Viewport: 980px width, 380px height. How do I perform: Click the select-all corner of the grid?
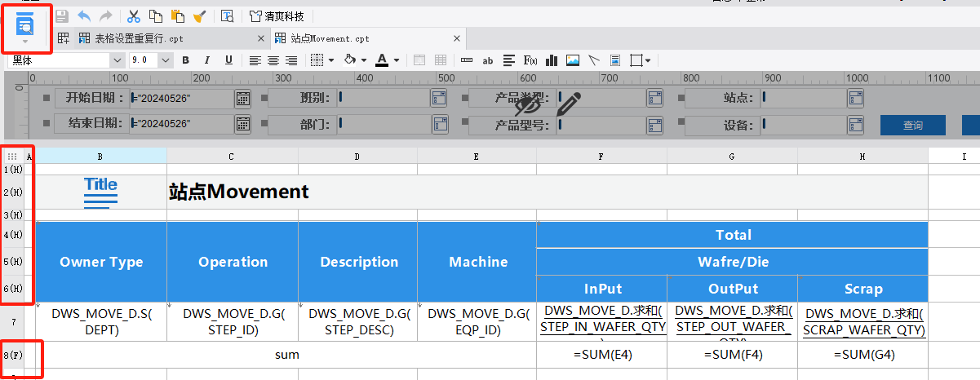point(12,156)
